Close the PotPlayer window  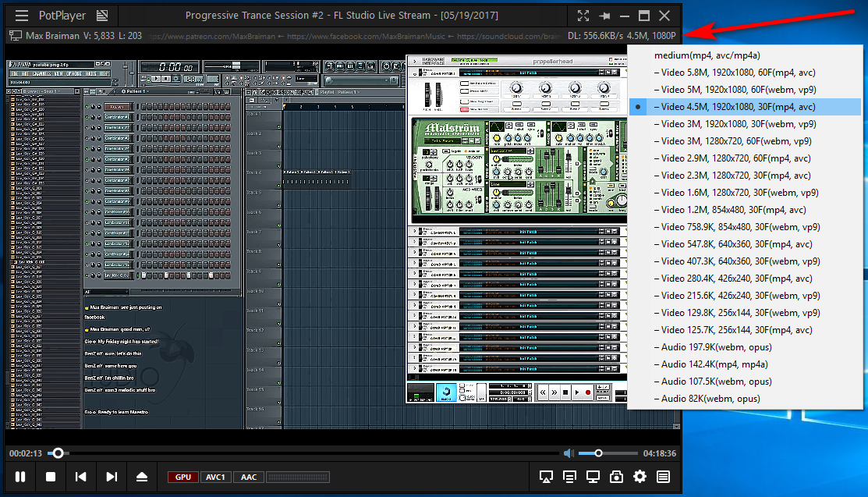tap(664, 16)
